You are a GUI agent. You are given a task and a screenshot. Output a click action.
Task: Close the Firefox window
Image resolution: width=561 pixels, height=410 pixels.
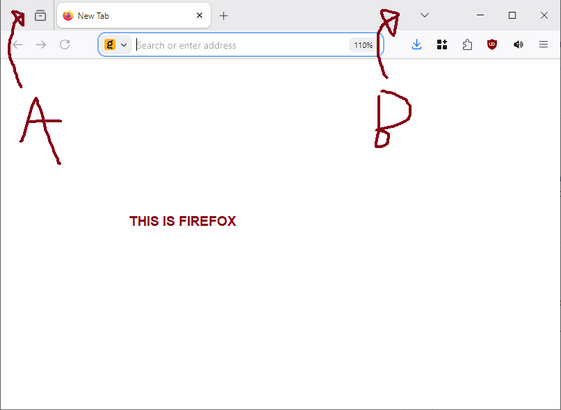click(x=544, y=15)
